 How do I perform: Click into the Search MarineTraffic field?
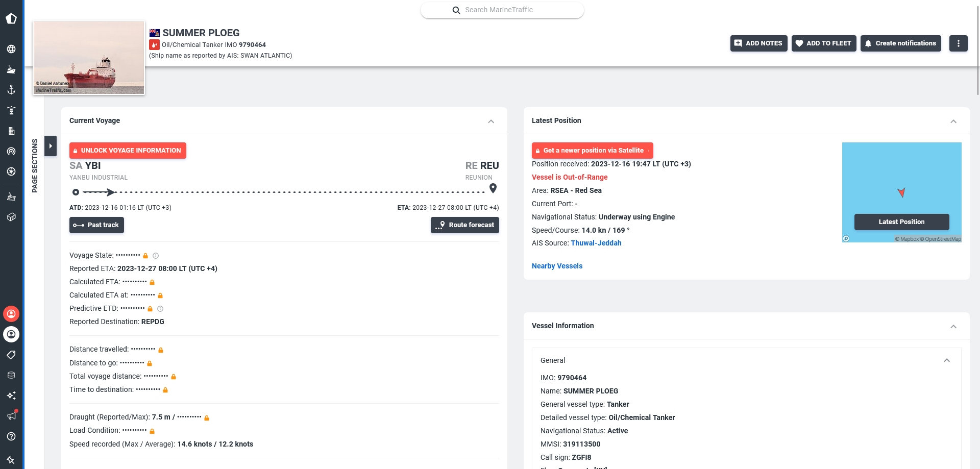[502, 10]
